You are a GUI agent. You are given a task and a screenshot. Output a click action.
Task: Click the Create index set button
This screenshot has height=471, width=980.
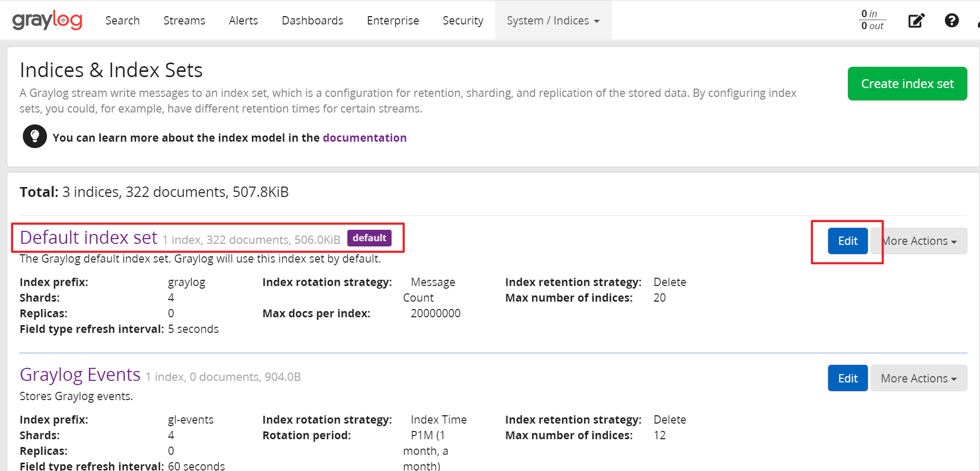click(x=907, y=83)
